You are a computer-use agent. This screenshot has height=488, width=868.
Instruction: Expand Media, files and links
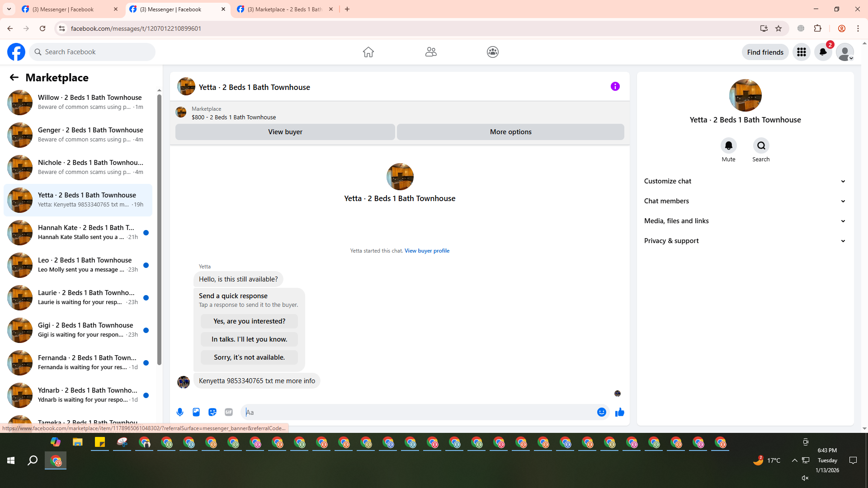pos(745,221)
